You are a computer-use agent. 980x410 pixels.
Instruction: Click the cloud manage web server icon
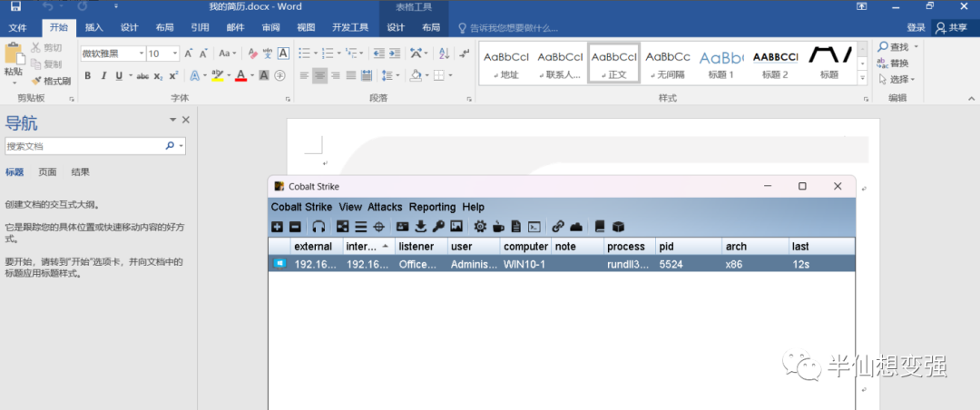(575, 226)
